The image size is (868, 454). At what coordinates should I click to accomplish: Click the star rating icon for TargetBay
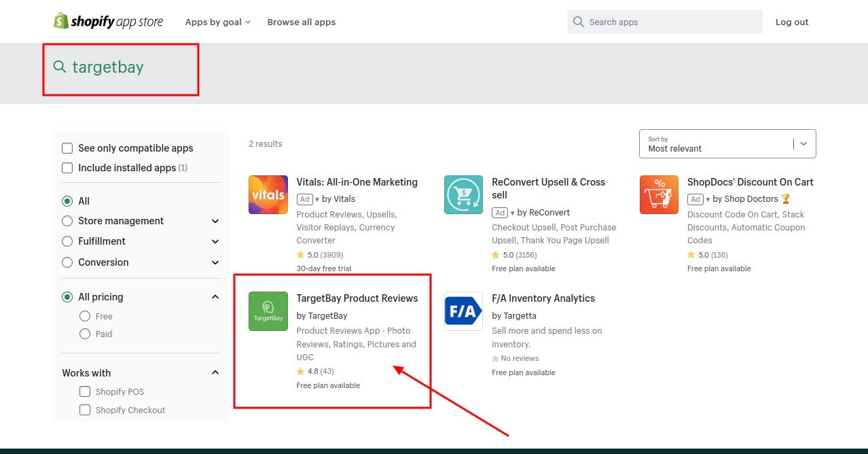(x=301, y=371)
